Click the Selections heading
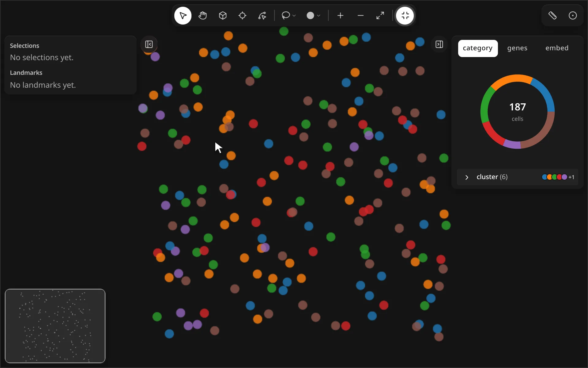This screenshot has height=368, width=588. [x=24, y=46]
